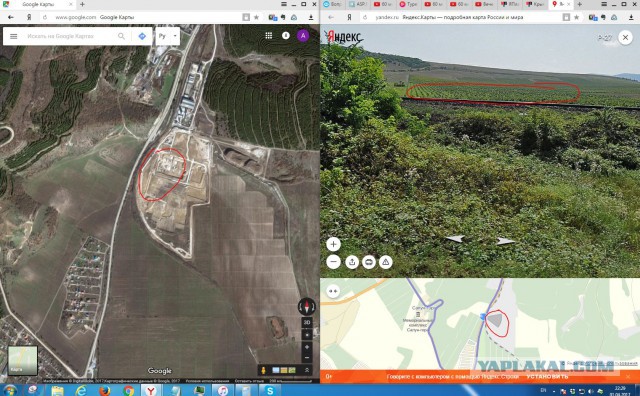The height and width of the screenshot is (396, 640).
Task: Dismiss the orange Yandex banner
Action: click(x=629, y=376)
